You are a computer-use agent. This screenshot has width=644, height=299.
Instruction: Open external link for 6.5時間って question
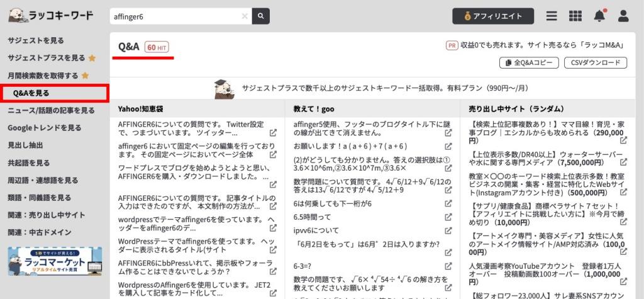point(448,217)
